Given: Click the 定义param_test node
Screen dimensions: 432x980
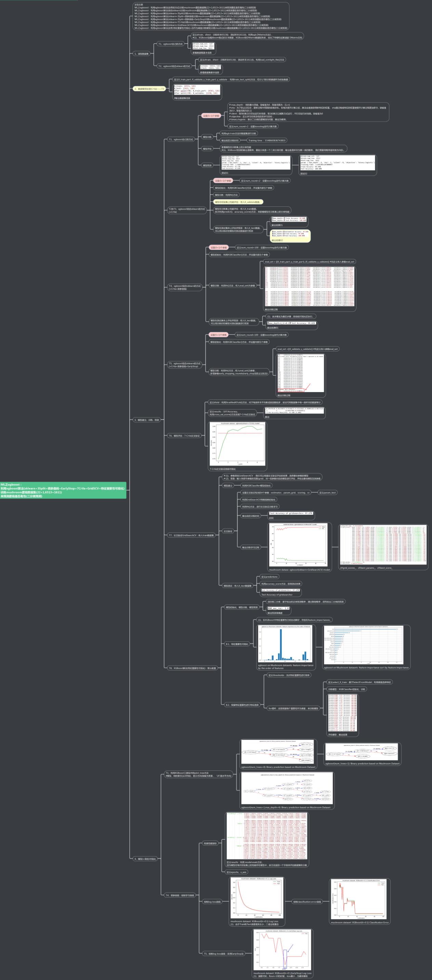Looking at the screenshot, I should click(x=327, y=492).
